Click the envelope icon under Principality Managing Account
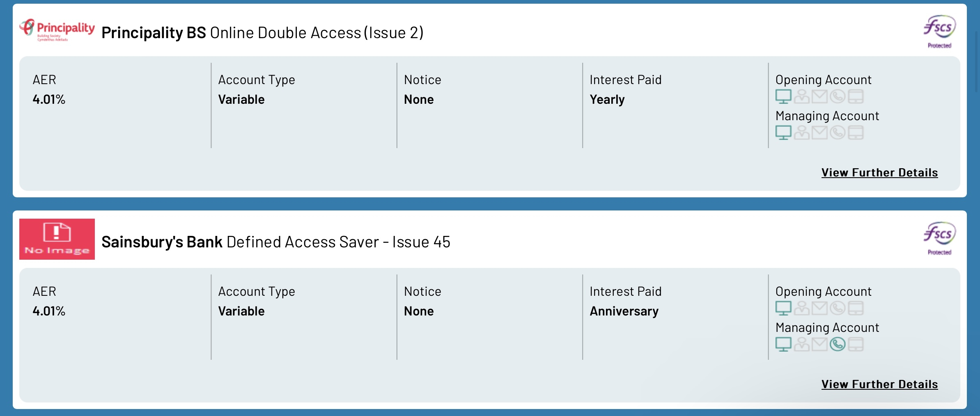 click(819, 133)
